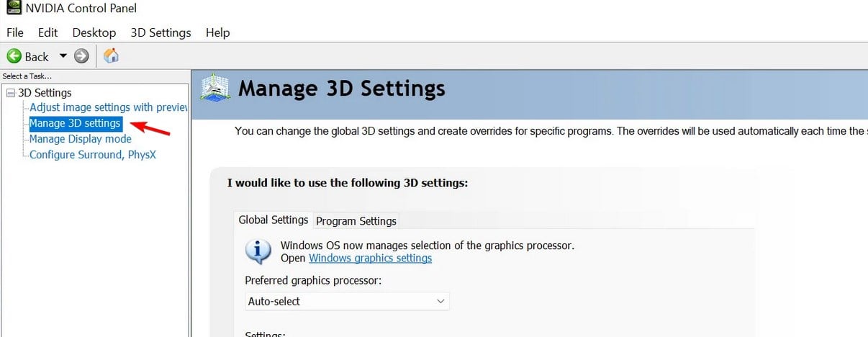Open the Preferred graphics processor dropdown
This screenshot has height=337, width=868.
tap(347, 301)
